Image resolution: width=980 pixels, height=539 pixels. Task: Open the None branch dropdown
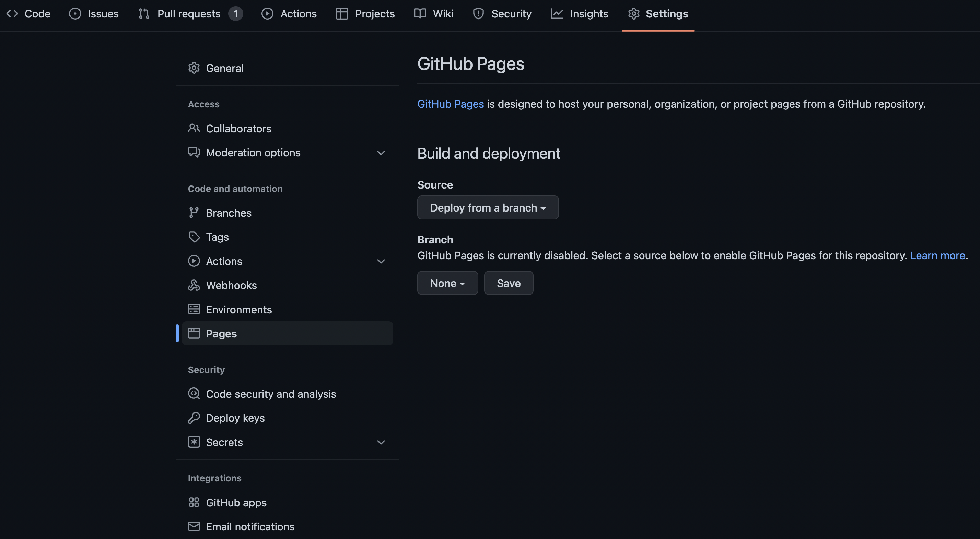[447, 283]
